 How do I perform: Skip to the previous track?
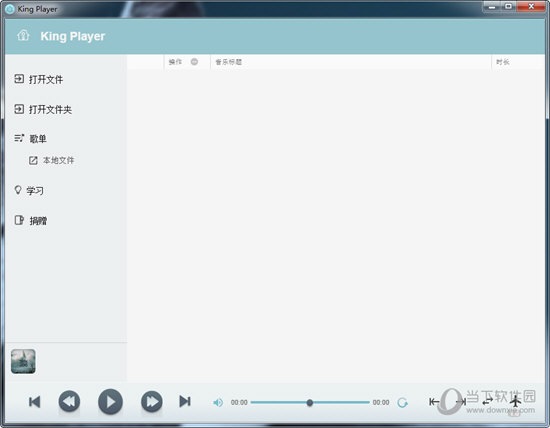34,402
